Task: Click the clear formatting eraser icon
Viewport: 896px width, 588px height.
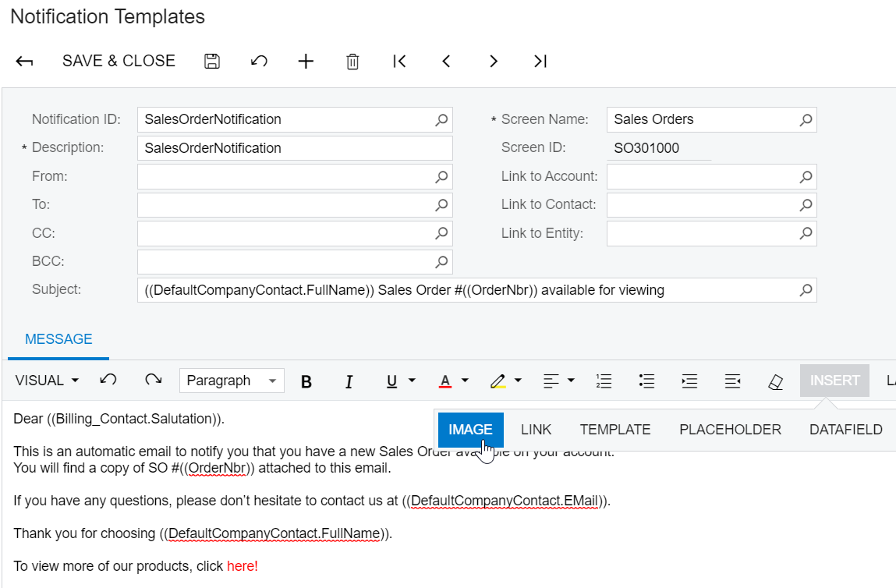Action: (775, 381)
